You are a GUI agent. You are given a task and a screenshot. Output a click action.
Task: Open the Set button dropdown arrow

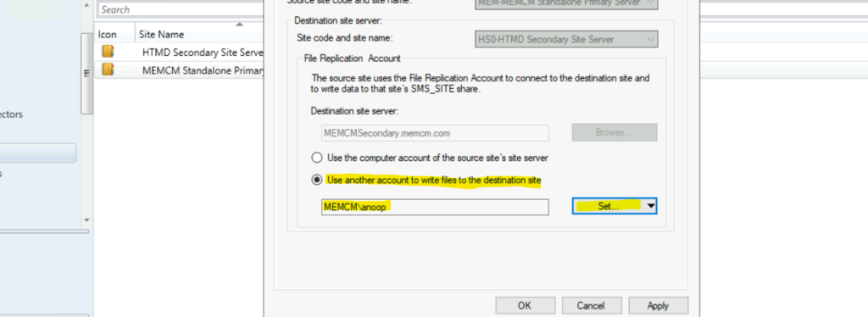click(x=651, y=206)
